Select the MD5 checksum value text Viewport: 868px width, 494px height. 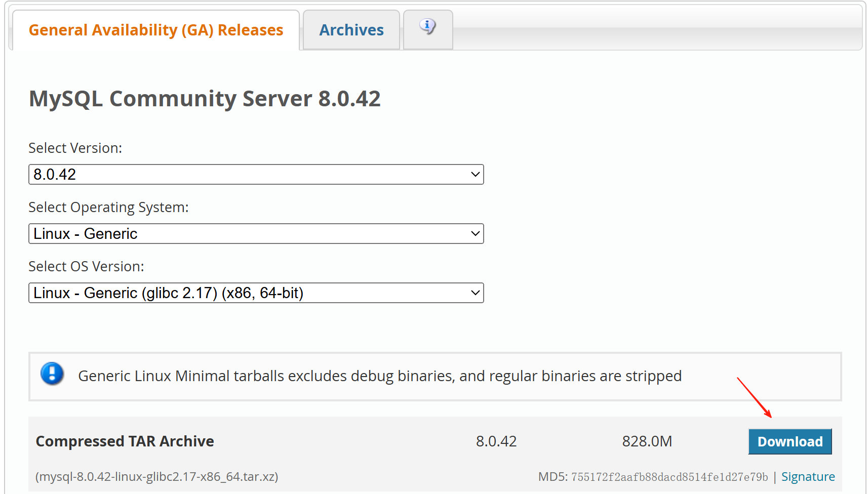(x=669, y=477)
